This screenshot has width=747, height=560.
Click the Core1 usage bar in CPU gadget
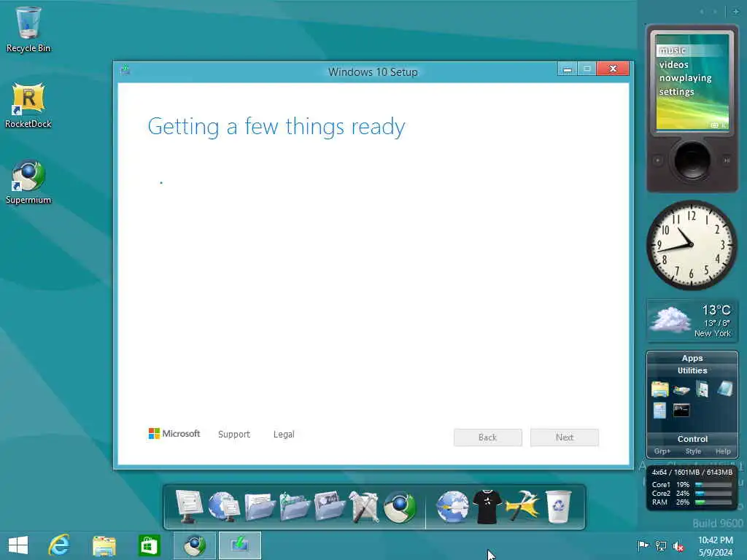pos(713,485)
